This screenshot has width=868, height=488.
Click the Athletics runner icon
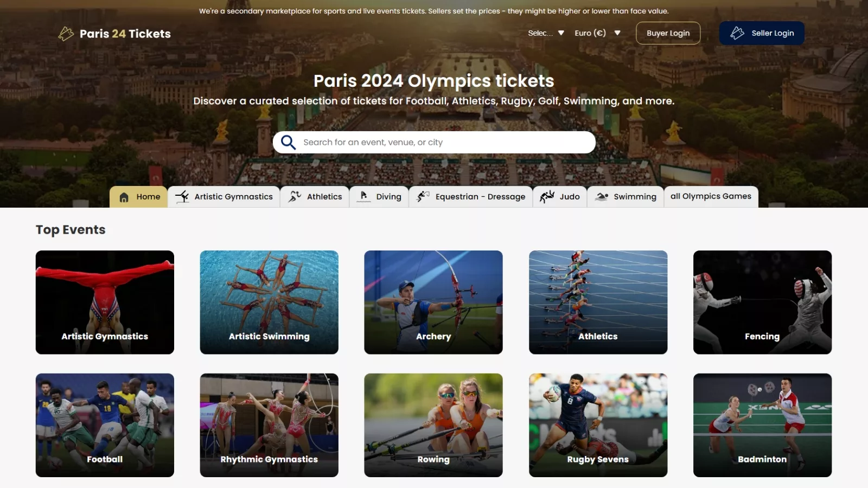pos(295,197)
